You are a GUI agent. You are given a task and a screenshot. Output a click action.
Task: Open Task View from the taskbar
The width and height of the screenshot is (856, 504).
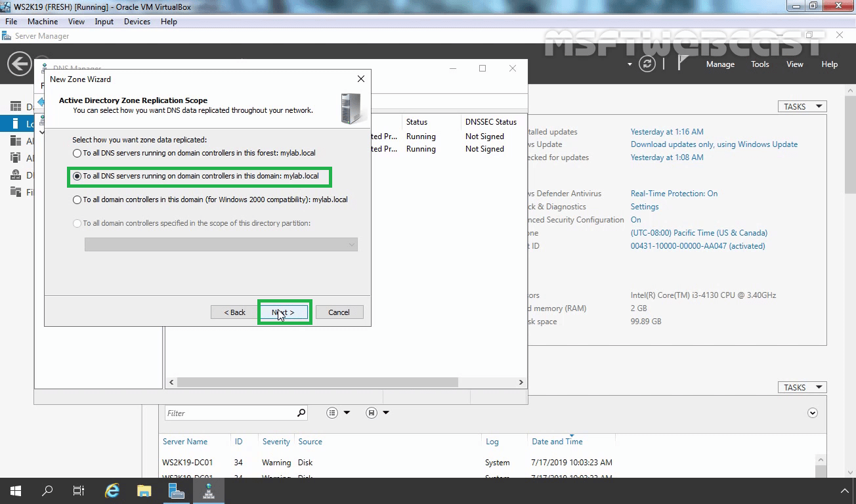click(x=79, y=491)
